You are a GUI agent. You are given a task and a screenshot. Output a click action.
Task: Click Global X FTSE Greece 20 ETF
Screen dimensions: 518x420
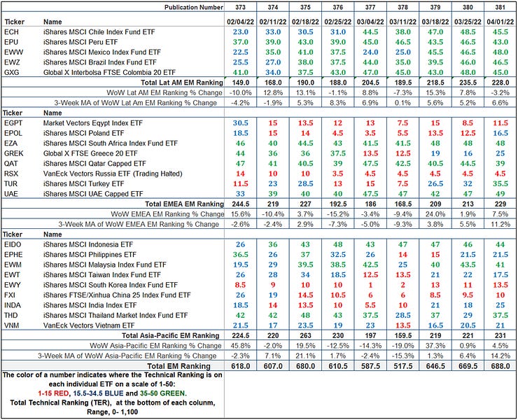(x=90, y=154)
